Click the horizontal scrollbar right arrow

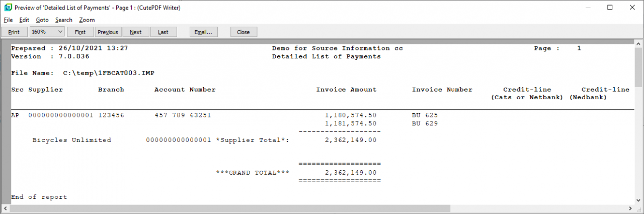pos(630,208)
